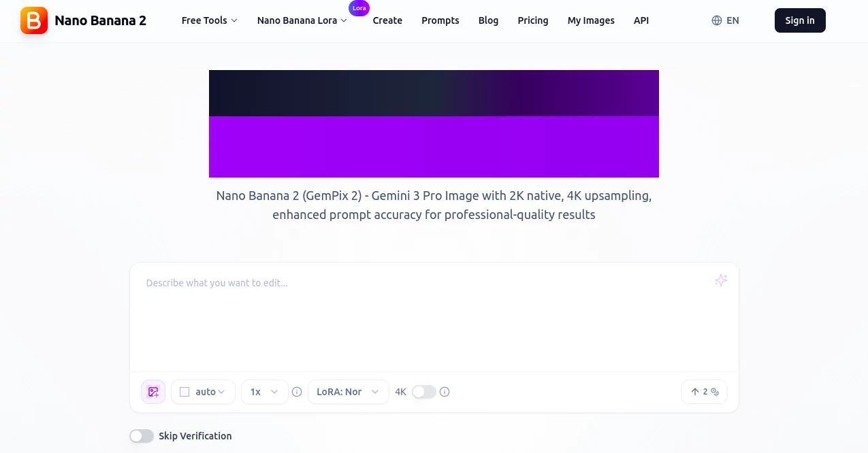Toggle the EN language switch
Image resolution: width=868 pixels, height=453 pixels.
point(726,20)
